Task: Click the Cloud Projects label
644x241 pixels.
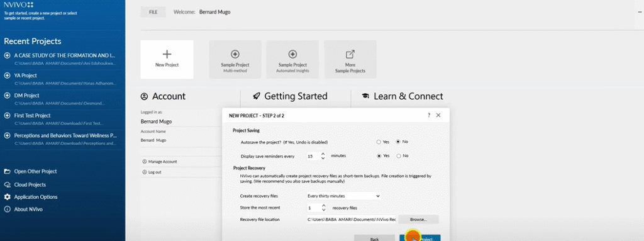Action: pos(30,184)
